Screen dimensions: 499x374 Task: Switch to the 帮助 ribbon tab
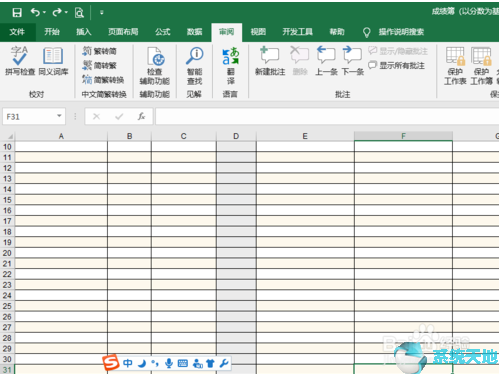click(x=337, y=32)
